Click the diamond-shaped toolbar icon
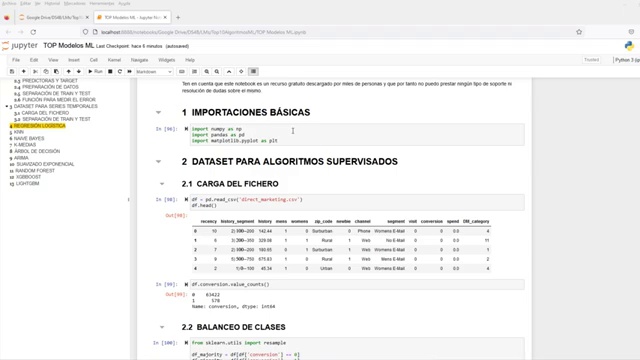The width and height of the screenshot is (640, 360). click(241, 71)
